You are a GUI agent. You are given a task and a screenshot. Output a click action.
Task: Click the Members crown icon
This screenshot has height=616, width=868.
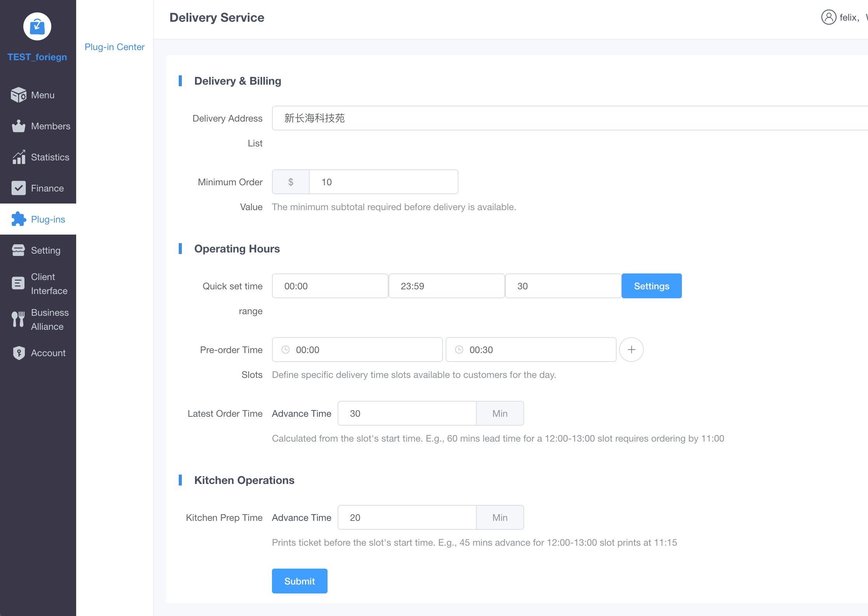click(18, 126)
